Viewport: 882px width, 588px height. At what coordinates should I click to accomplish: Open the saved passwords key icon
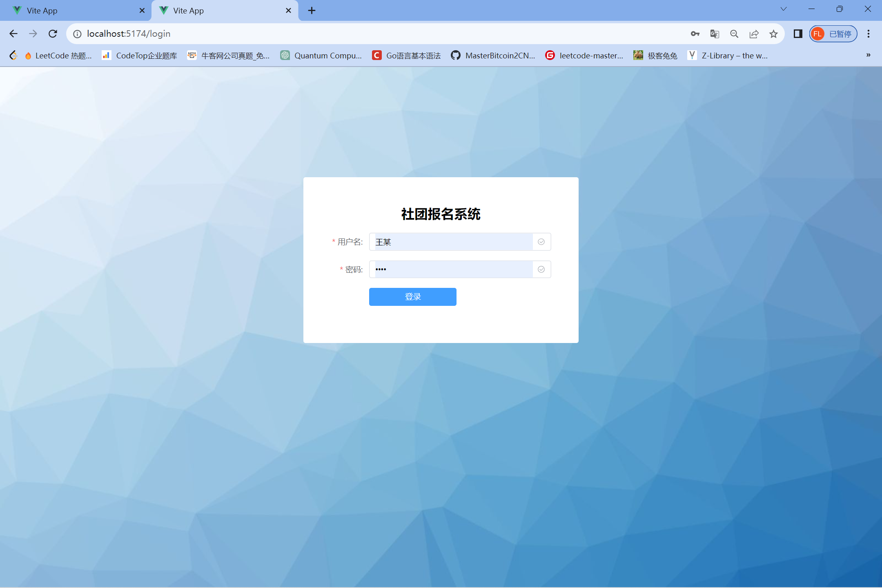(x=695, y=34)
